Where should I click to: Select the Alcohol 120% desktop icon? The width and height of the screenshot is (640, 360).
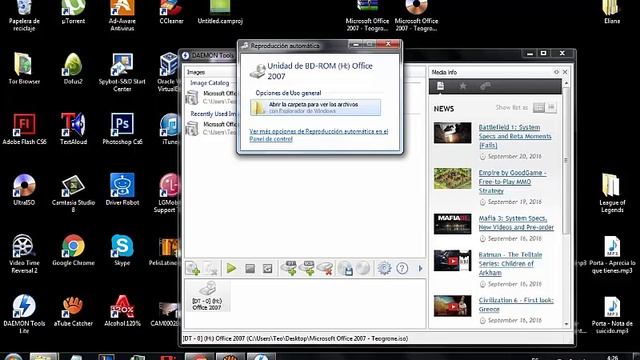122,310
